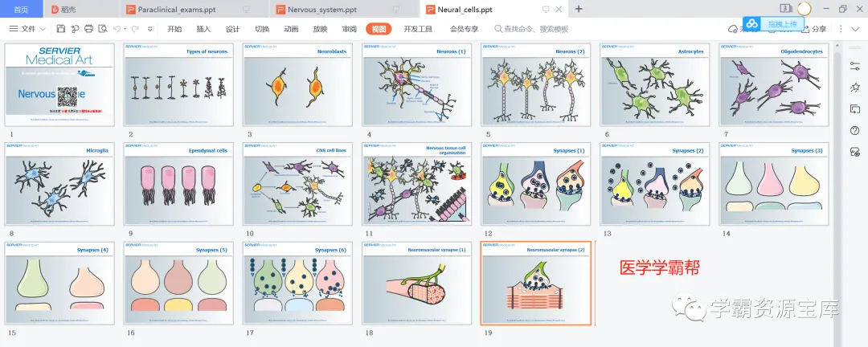Open the settings sliders icon in the right sidebar

point(854,65)
